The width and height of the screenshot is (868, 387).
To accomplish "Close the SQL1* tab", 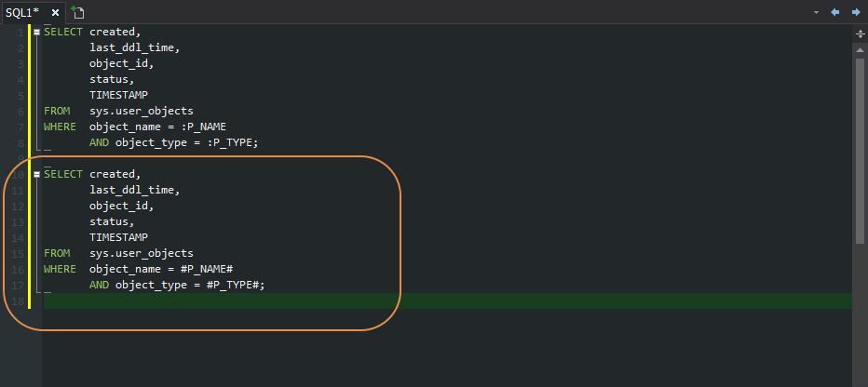I will 55,12.
